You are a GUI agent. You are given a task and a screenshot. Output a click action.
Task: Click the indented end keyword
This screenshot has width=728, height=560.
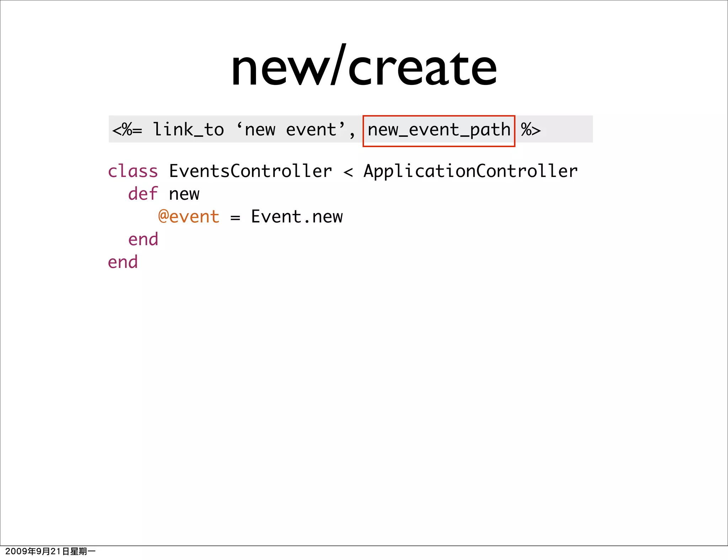pos(143,240)
